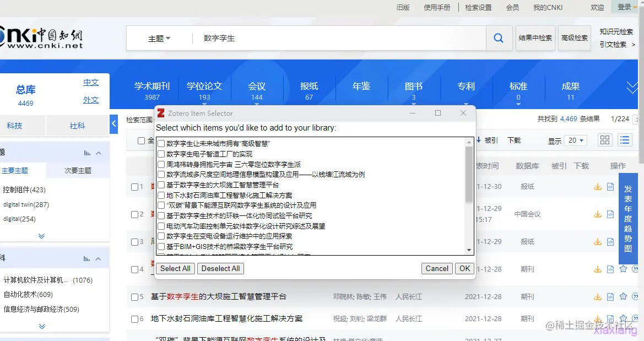Expand more categories with the double chevron after 成果
This screenshot has height=341, width=644.
pos(632,88)
